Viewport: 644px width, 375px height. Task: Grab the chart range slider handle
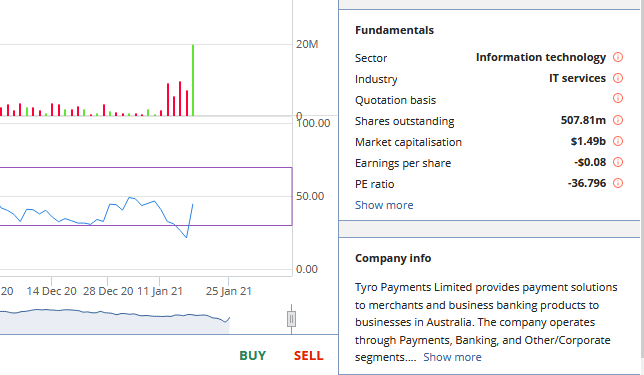291,319
